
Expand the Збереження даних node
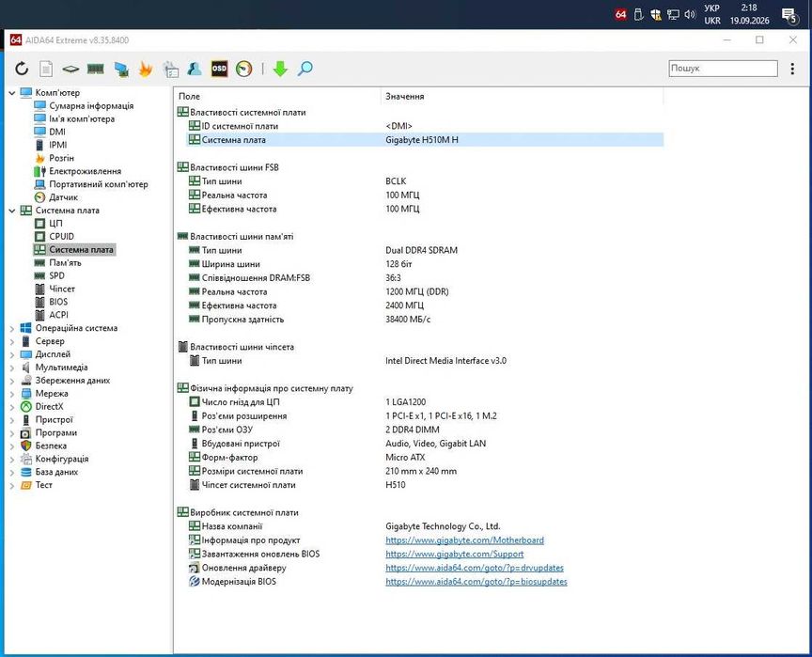(12, 381)
